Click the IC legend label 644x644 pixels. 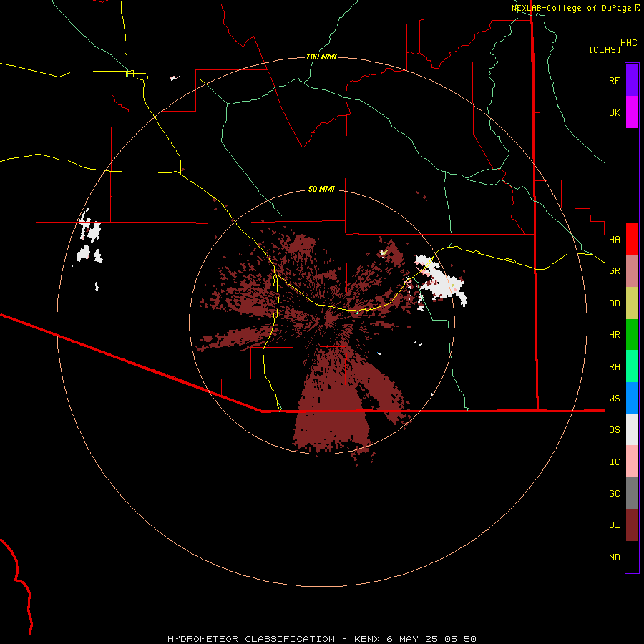pos(614,462)
